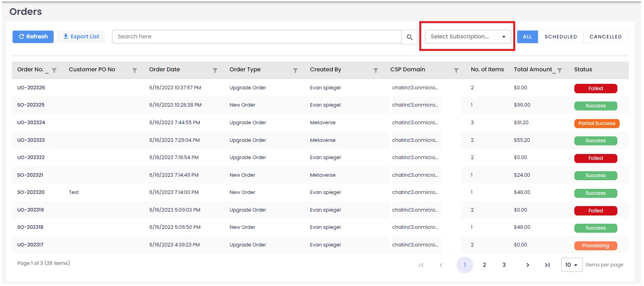Open order UO-202324
The height and width of the screenshot is (286, 644).
[31, 123]
